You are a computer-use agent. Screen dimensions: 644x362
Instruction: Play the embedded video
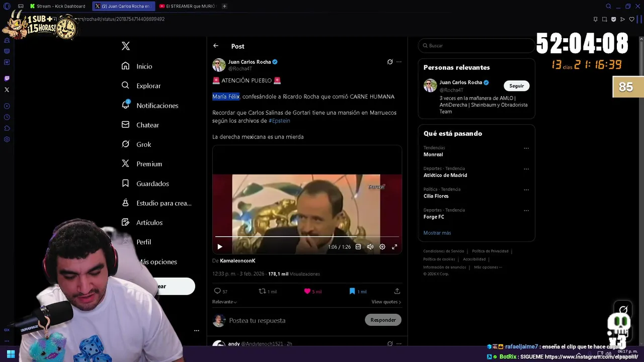[x=220, y=247]
